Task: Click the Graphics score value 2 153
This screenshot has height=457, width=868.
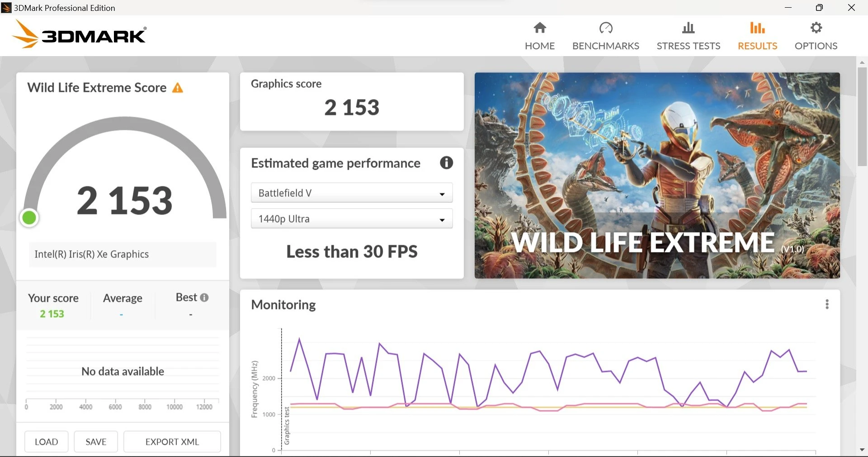Action: click(352, 108)
